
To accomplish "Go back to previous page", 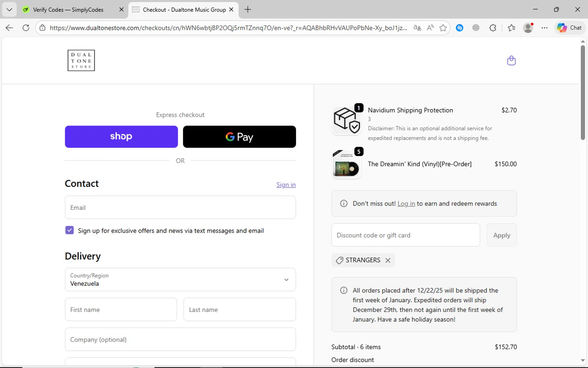I will [9, 28].
